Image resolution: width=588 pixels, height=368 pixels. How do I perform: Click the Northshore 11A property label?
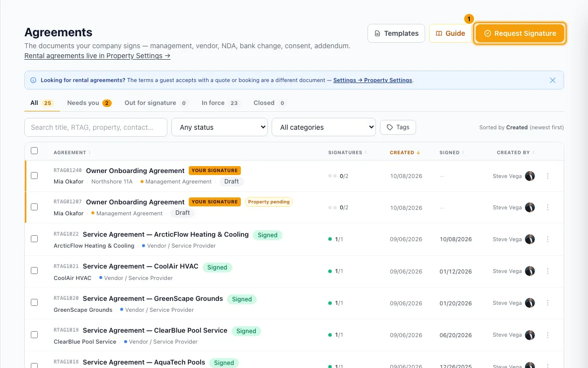[x=112, y=182]
